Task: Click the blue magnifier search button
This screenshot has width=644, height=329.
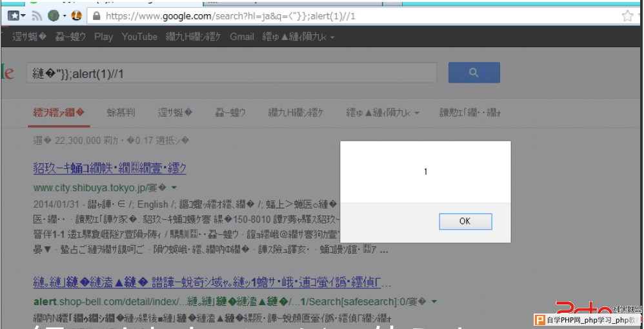Action: tap(474, 73)
